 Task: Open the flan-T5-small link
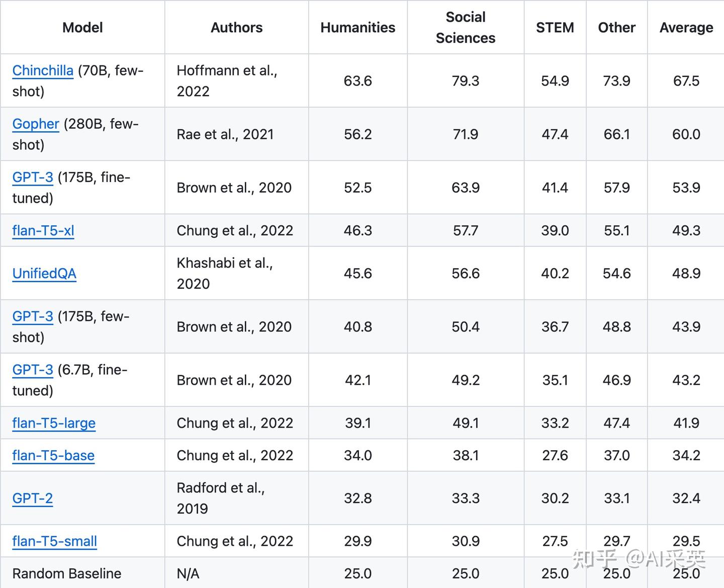tap(55, 541)
